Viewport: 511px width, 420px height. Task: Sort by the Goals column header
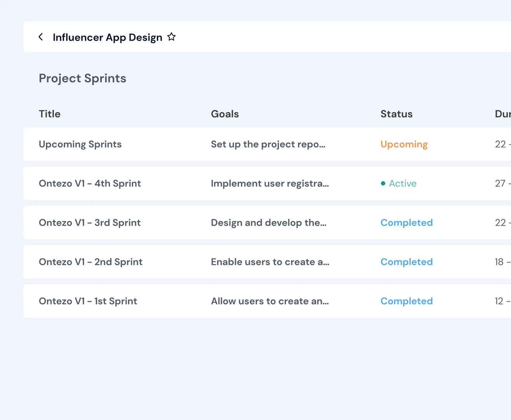click(225, 114)
